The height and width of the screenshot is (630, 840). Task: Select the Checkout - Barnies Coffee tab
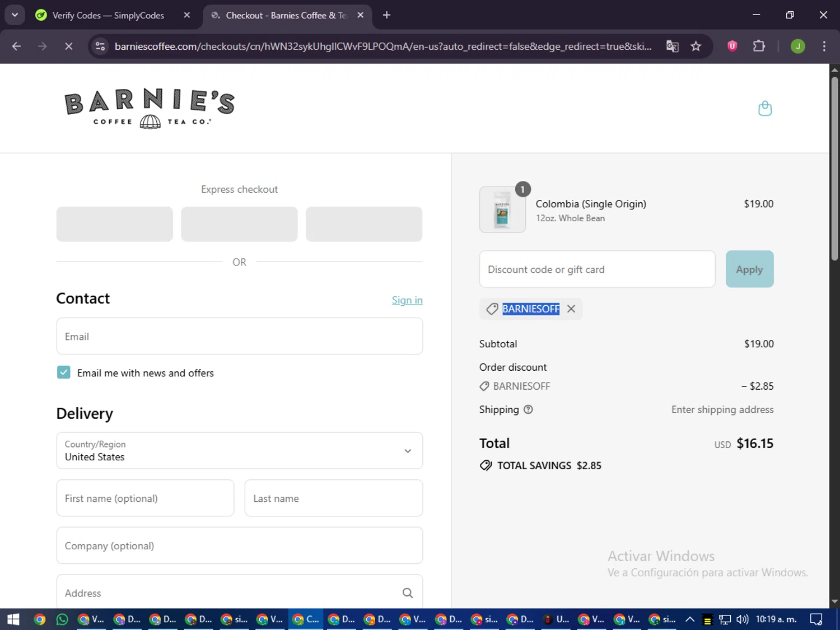point(287,15)
